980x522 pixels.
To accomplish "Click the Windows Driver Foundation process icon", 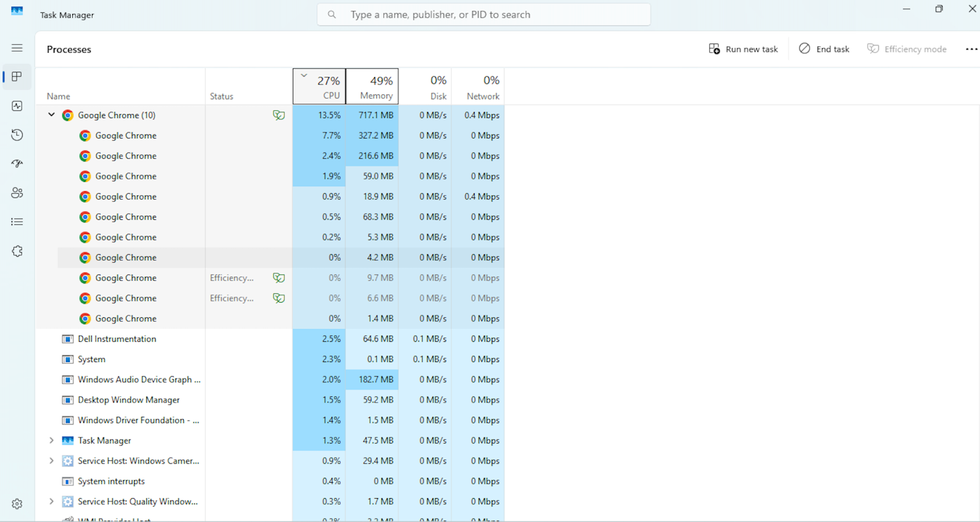I will click(68, 420).
